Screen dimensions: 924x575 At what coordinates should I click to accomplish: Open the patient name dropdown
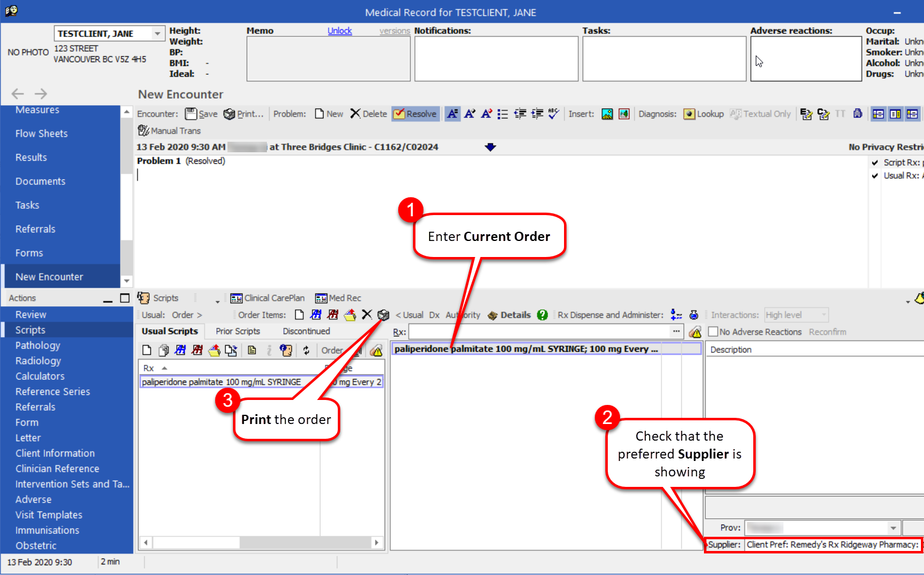tap(158, 33)
